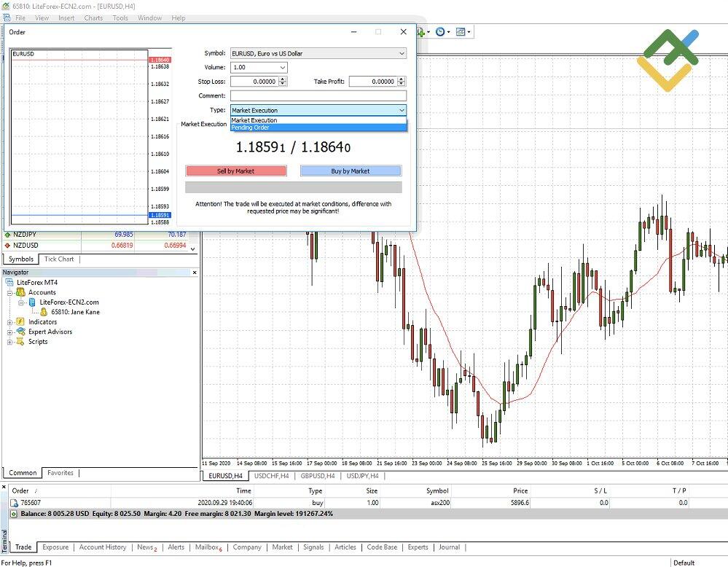Image resolution: width=728 pixels, height=567 pixels.
Task: Click the clock-shaped Periods toolbar icon
Action: (x=440, y=31)
